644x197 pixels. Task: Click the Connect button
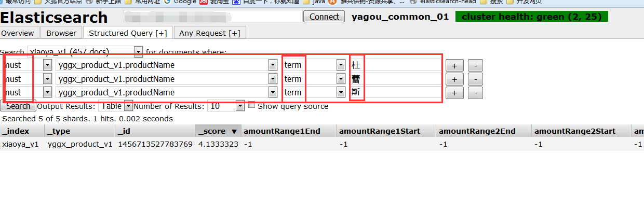click(x=324, y=17)
